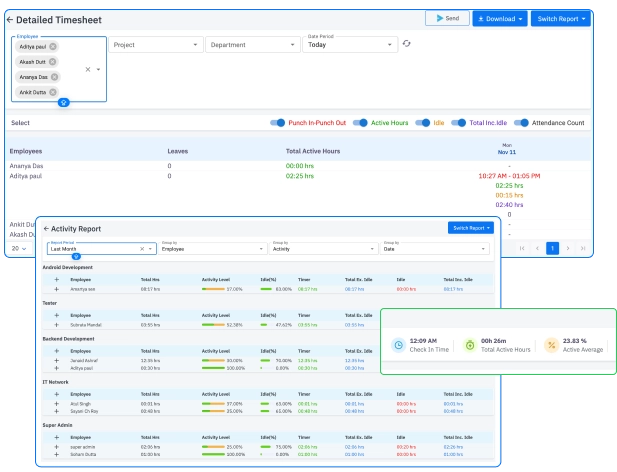Disable the Active Hours toggle
Screen dimensions: 617x472
pyautogui.click(x=360, y=123)
